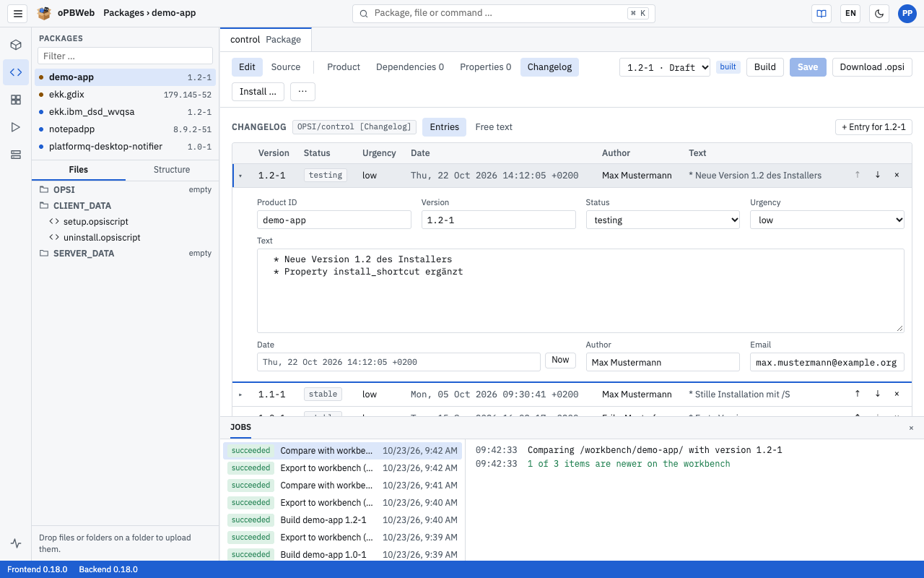
Task: Switch to the Product tab
Action: tap(344, 67)
